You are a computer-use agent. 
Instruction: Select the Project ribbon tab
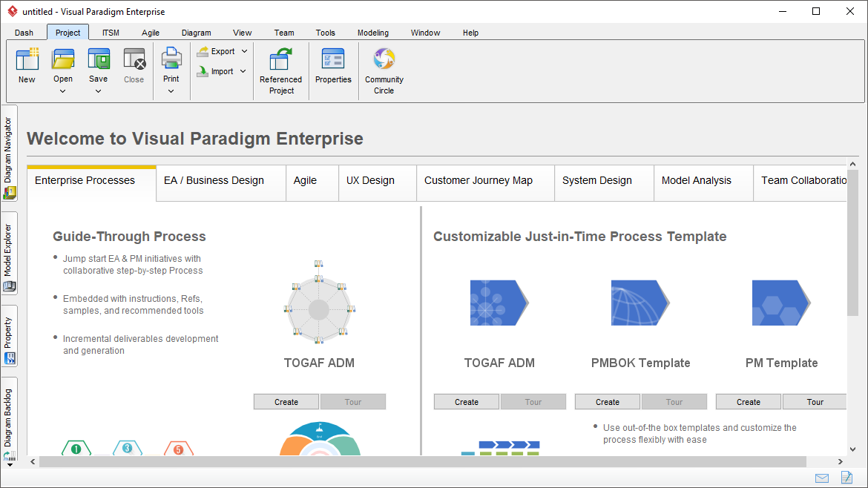pos(68,33)
